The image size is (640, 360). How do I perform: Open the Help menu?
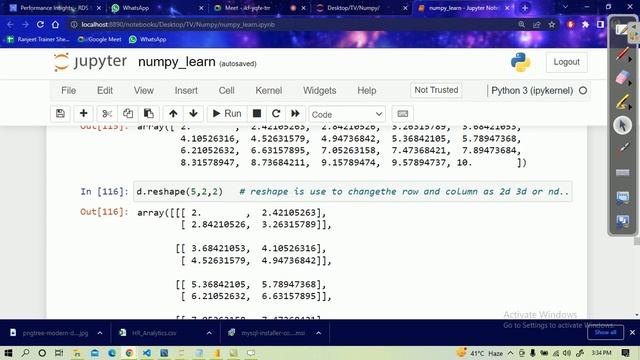coord(367,91)
